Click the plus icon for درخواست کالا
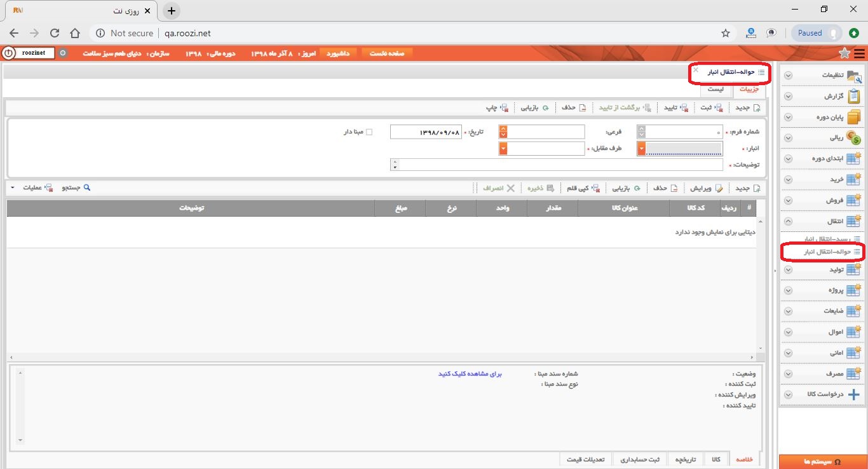Image resolution: width=868 pixels, height=469 pixels. click(x=854, y=395)
